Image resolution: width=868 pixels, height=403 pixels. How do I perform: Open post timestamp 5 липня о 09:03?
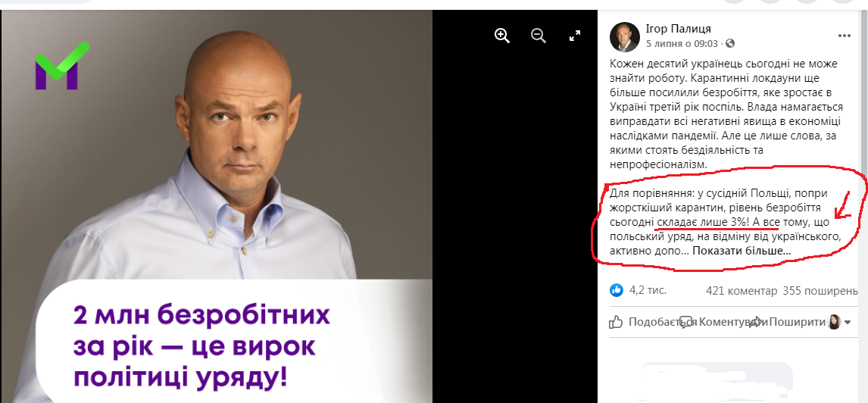pyautogui.click(x=682, y=43)
